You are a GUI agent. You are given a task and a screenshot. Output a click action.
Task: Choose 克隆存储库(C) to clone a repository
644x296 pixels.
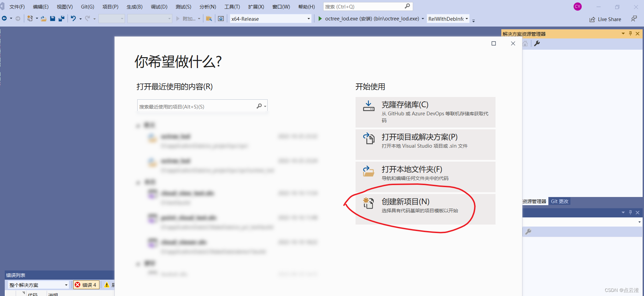(425, 112)
